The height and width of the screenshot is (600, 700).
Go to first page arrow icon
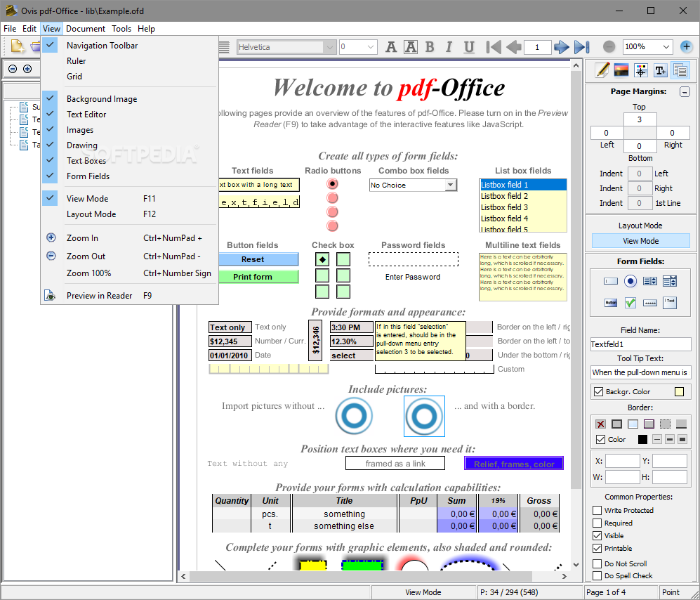coord(494,46)
